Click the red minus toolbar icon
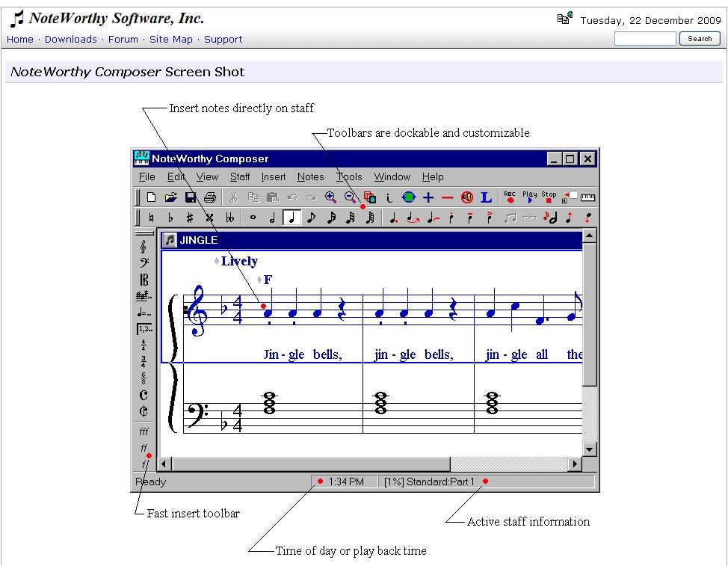This screenshot has height=566, width=728. coord(447,197)
